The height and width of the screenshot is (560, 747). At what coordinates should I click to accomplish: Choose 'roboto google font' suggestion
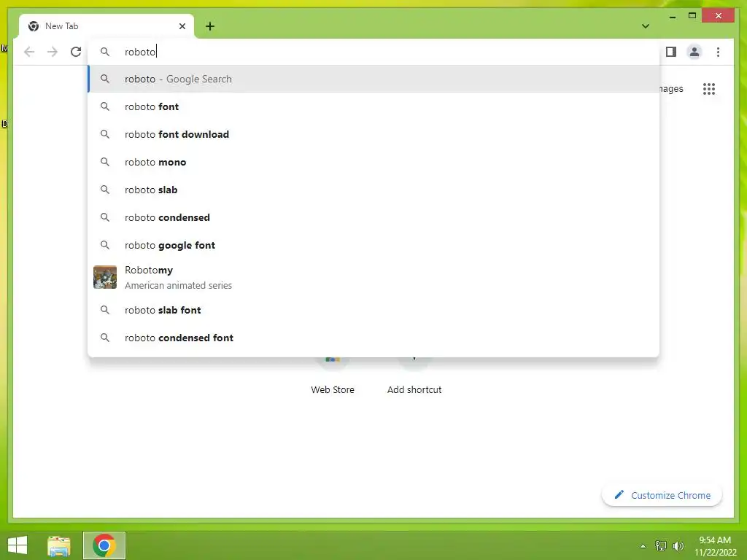click(x=374, y=245)
